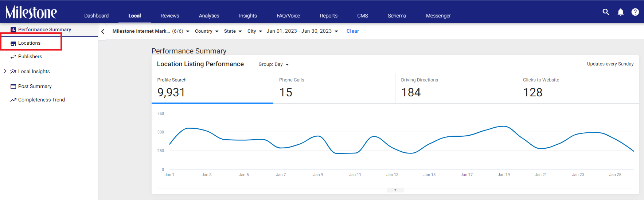Click the Milestone logo
Screen dimensions: 644x200
31,12
